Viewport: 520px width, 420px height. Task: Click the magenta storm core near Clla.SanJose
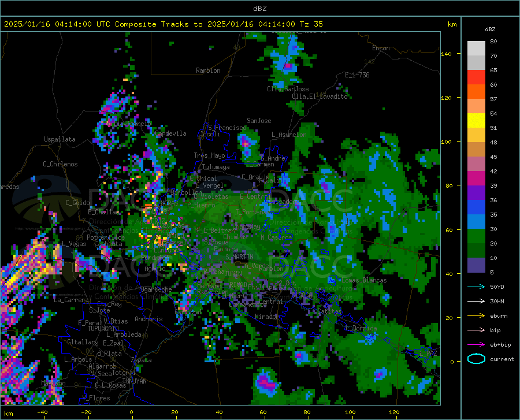pos(288,66)
